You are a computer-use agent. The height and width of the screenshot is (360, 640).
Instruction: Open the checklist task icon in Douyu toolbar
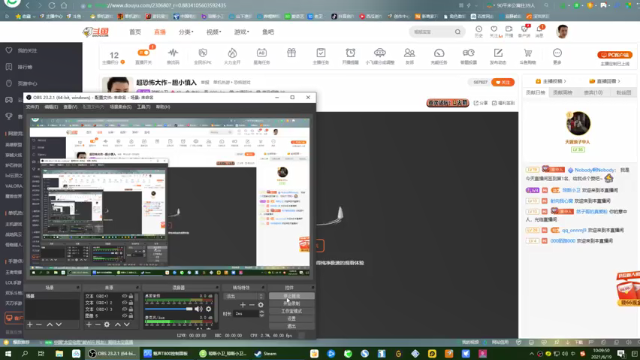pos(321,53)
